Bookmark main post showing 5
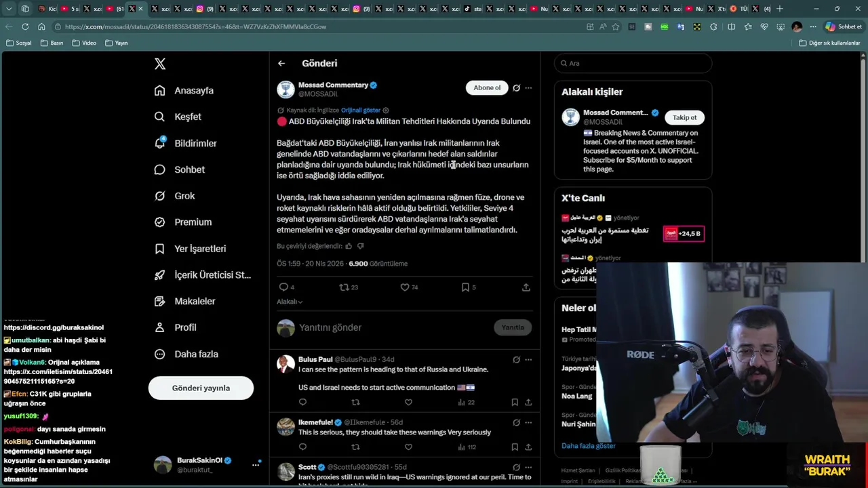 coord(469,287)
